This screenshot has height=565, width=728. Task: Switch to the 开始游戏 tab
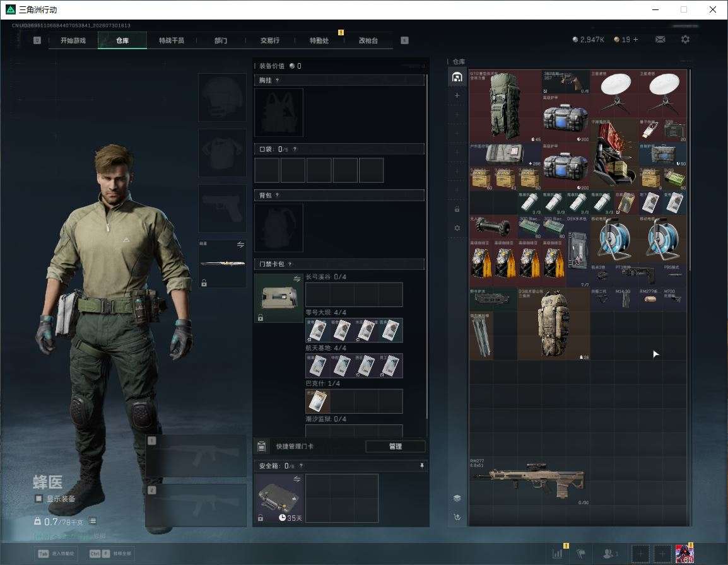(x=73, y=40)
